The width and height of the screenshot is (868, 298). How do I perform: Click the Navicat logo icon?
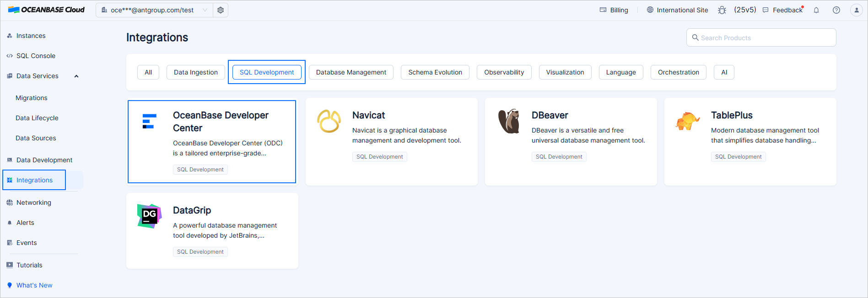click(329, 121)
